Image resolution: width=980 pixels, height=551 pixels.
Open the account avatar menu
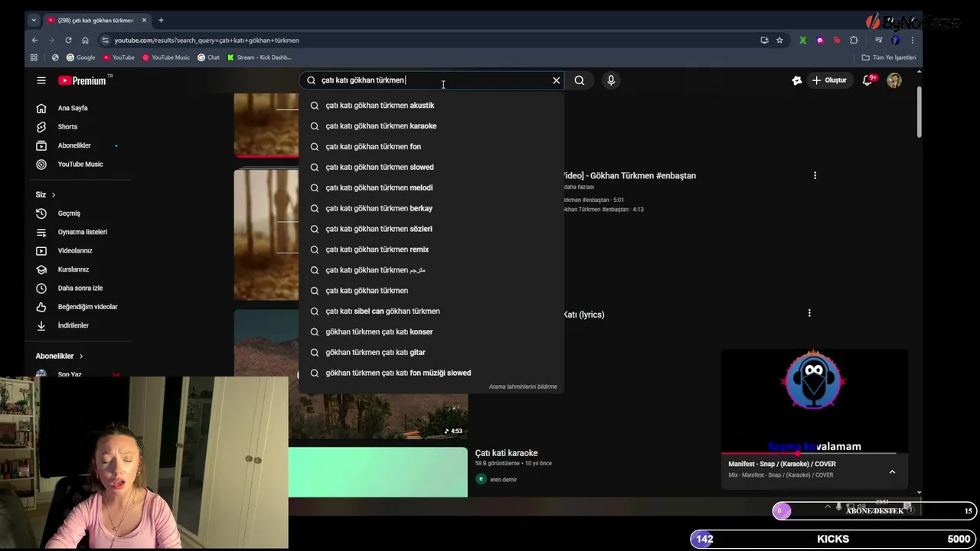pyautogui.click(x=894, y=80)
